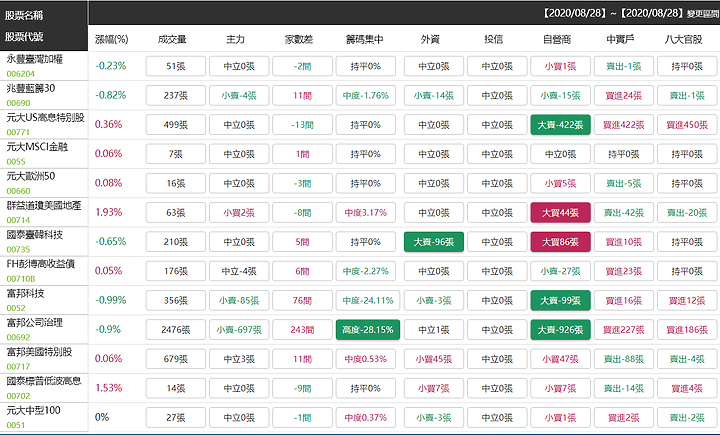Click the 中實戶 column header
This screenshot has width=720, height=435.
(620, 40)
